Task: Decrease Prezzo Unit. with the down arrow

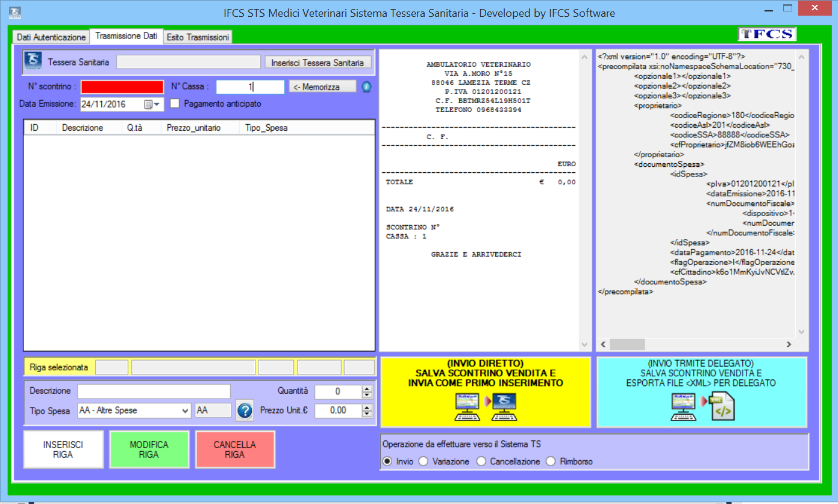Action: click(x=367, y=414)
